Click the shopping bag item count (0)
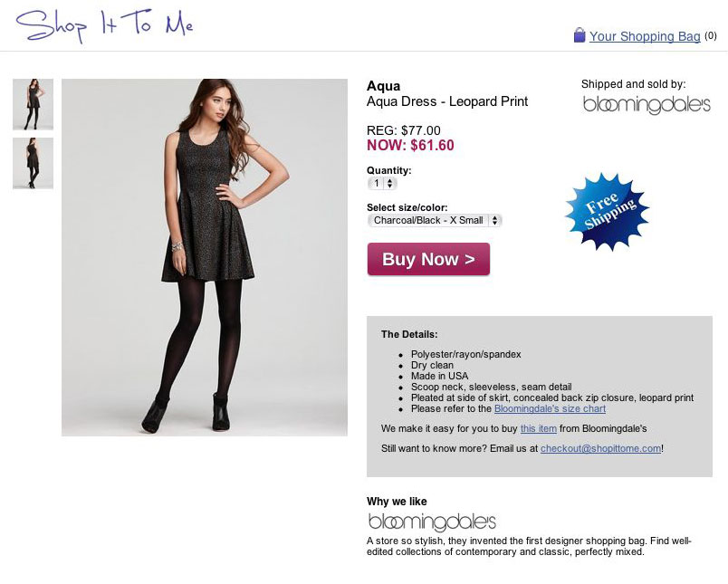 tap(711, 36)
